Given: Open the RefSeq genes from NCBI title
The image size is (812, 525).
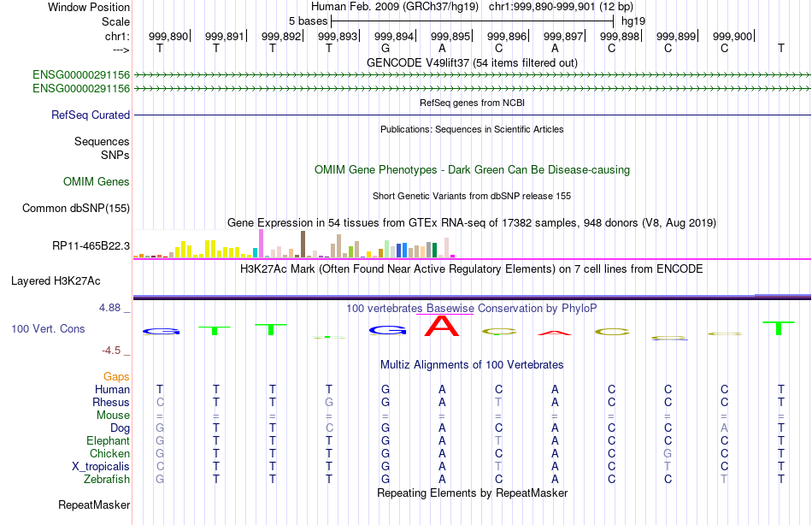Looking at the screenshot, I should (472, 103).
